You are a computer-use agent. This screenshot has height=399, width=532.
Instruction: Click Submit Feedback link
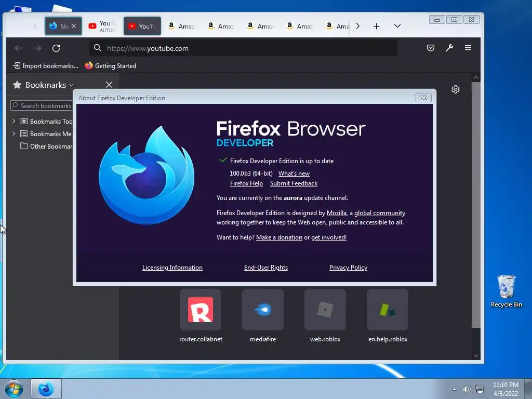coord(294,183)
